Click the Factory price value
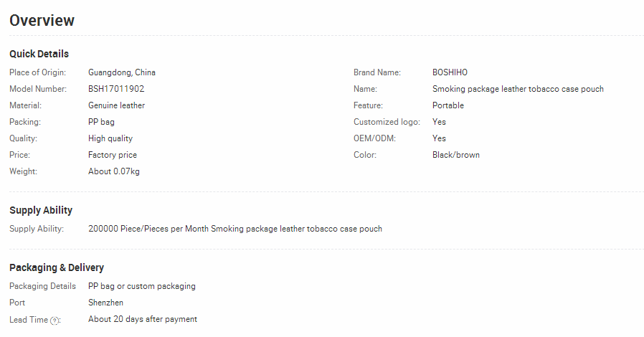Image resolution: width=644 pixels, height=337 pixels. (113, 155)
